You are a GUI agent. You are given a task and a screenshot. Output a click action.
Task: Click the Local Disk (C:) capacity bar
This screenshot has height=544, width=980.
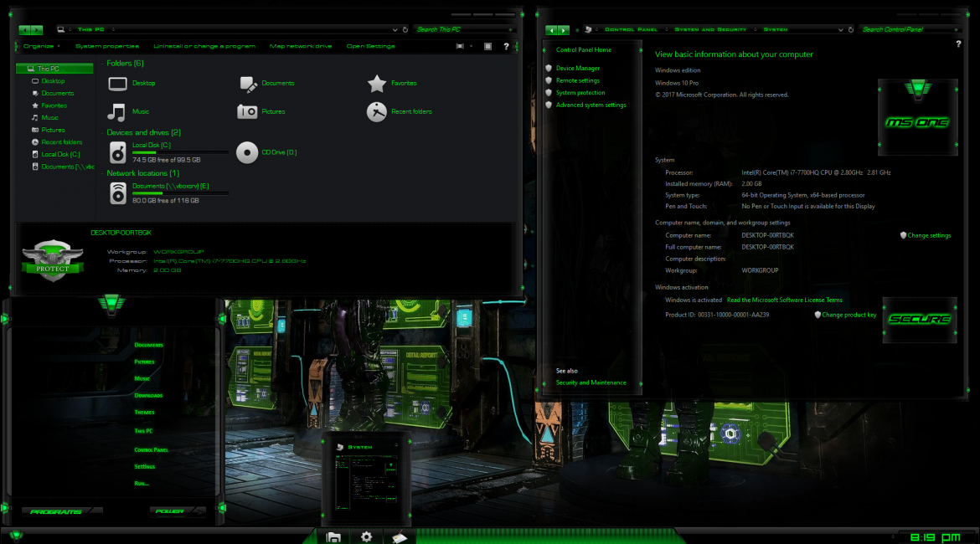(x=180, y=152)
